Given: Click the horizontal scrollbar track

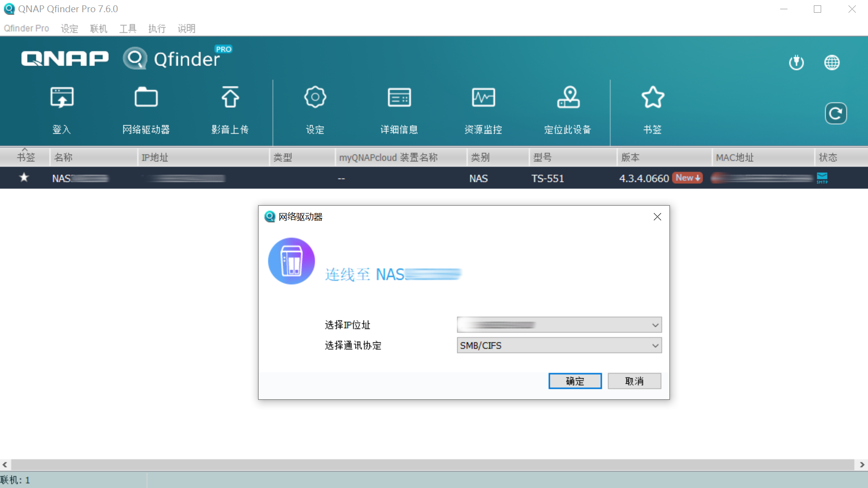Looking at the screenshot, I should point(433,465).
